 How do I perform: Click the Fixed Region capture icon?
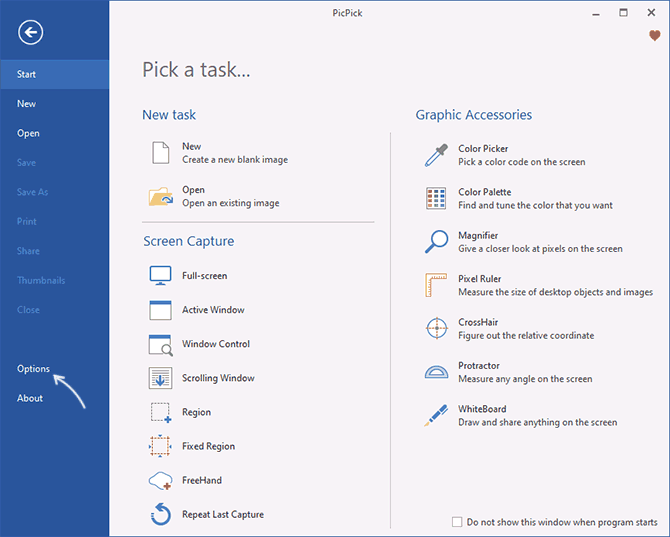160,446
